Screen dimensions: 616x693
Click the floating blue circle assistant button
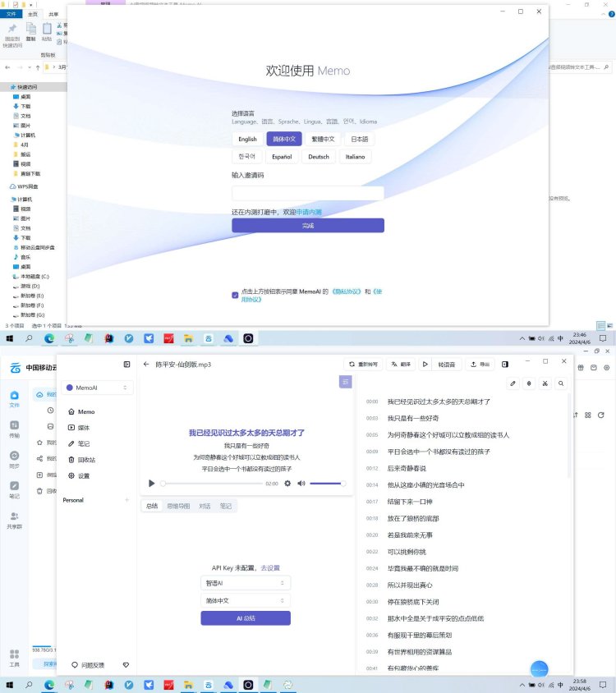pos(539,669)
